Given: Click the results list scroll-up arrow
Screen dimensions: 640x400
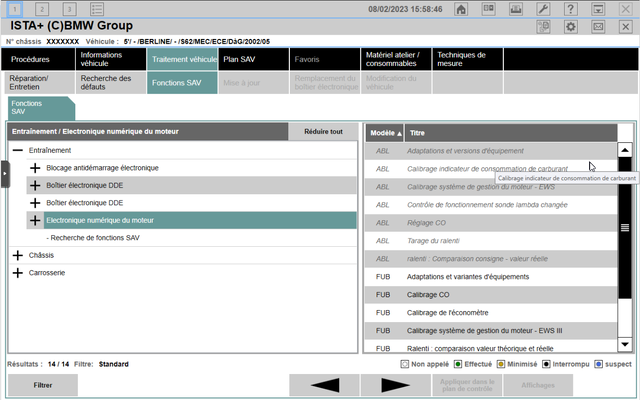Looking at the screenshot, I should [625, 150].
